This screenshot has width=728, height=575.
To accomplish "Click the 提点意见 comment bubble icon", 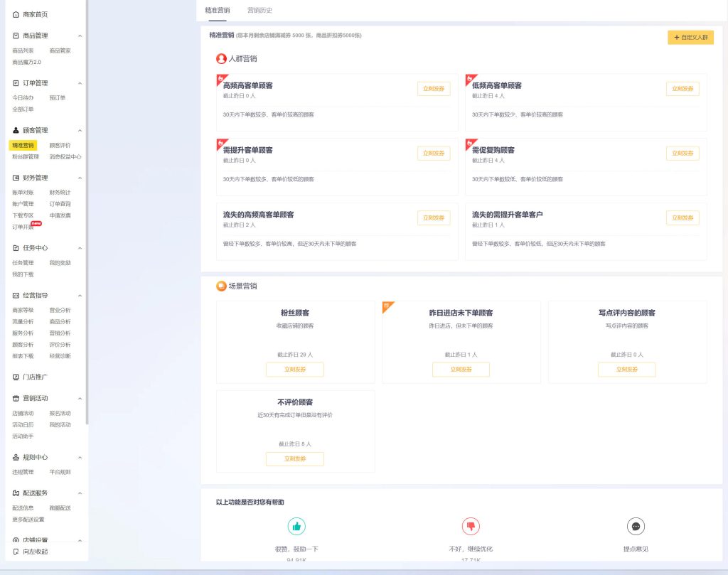I will coord(636,527).
